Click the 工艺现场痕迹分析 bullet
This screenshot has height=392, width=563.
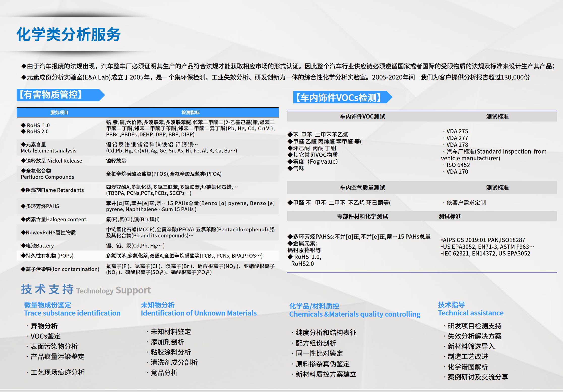point(55,372)
